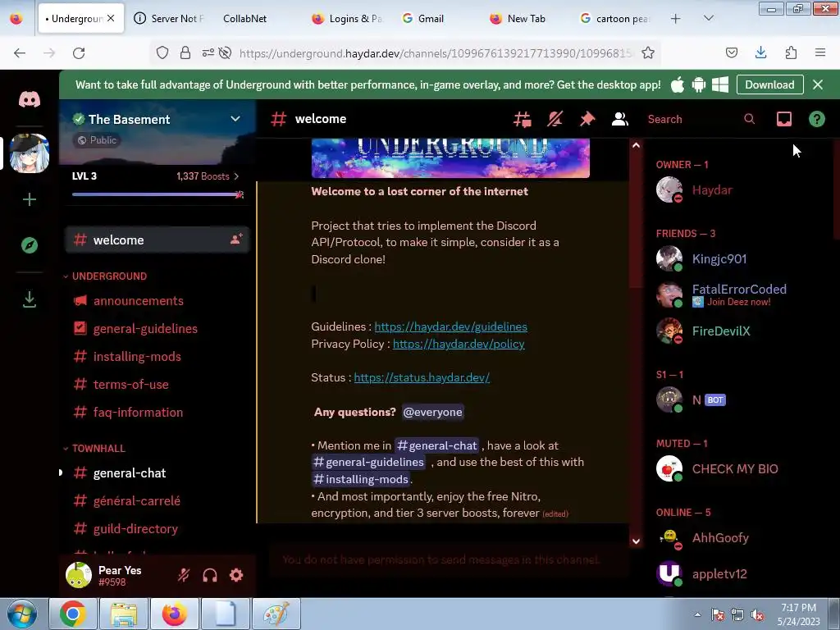Open the announcements channel
Screen dimensions: 840x630
[157, 301]
